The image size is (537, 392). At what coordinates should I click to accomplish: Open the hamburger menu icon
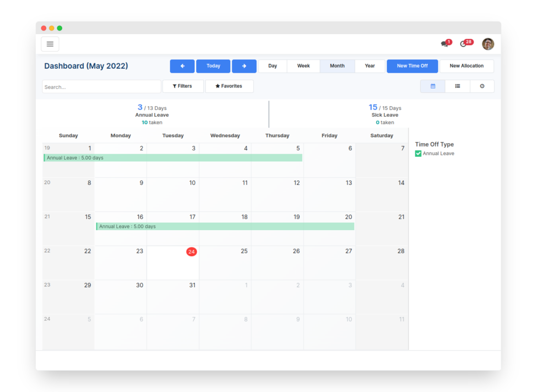tap(50, 43)
